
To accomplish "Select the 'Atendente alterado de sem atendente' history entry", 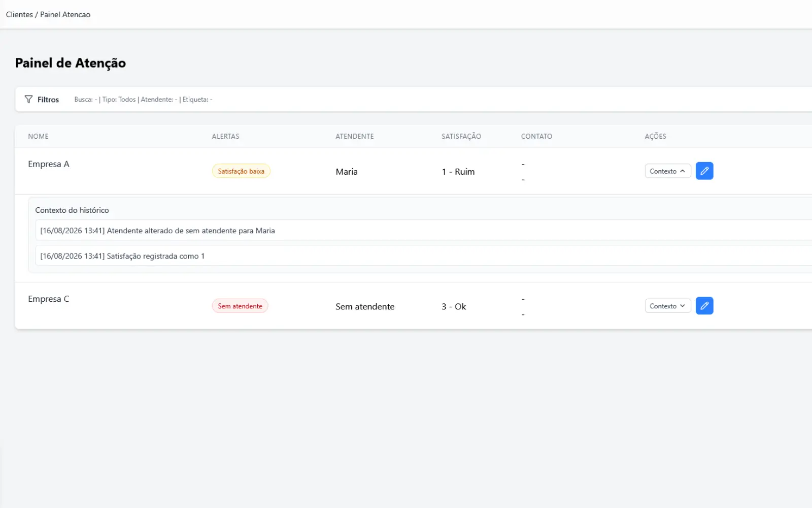I will coord(424,230).
